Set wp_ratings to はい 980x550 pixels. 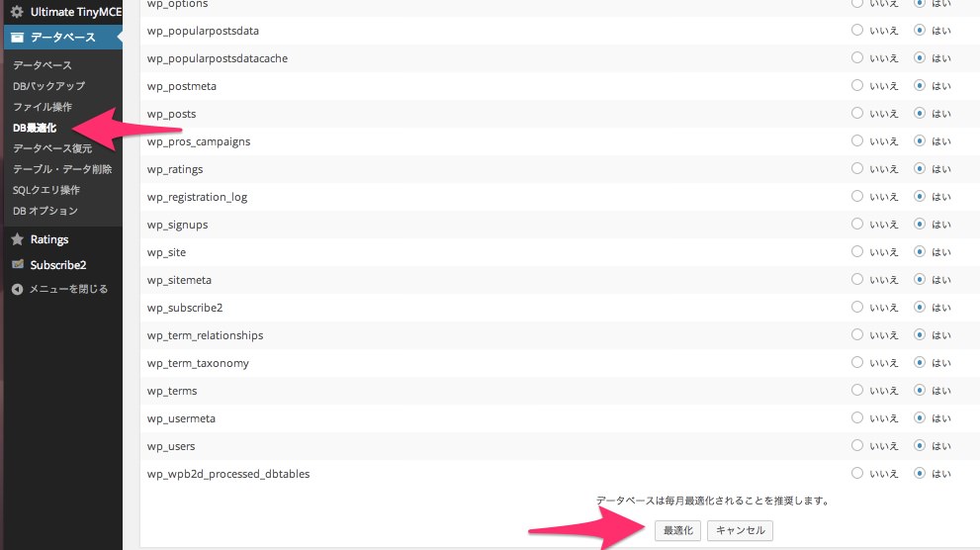[920, 169]
